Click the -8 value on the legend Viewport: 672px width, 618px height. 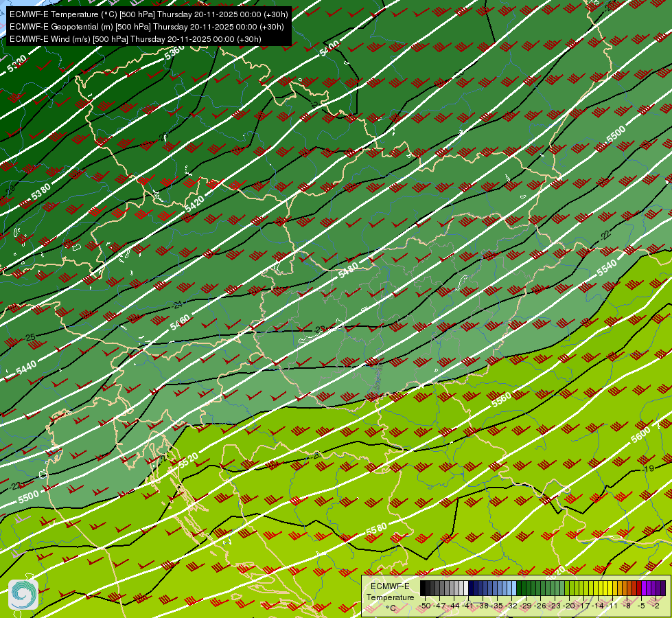click(627, 606)
